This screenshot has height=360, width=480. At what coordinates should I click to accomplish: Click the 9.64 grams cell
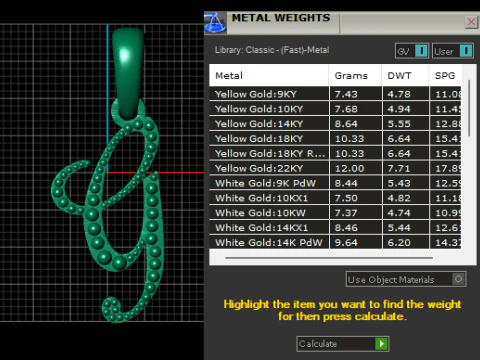pyautogui.click(x=356, y=242)
